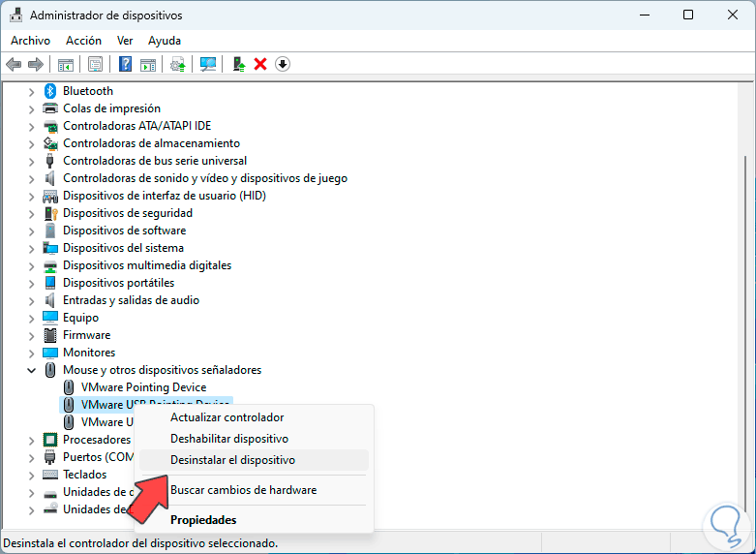Click the Monitores display icon
This screenshot has height=554, width=756.
pos(50,353)
